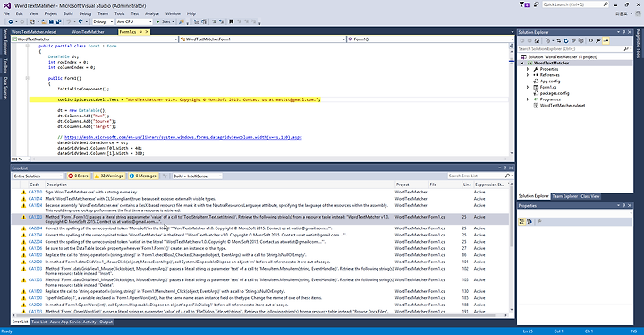644x335 pixels.
Task: Click Show All Files icon in Solution Explorer
Action: [x=580, y=40]
